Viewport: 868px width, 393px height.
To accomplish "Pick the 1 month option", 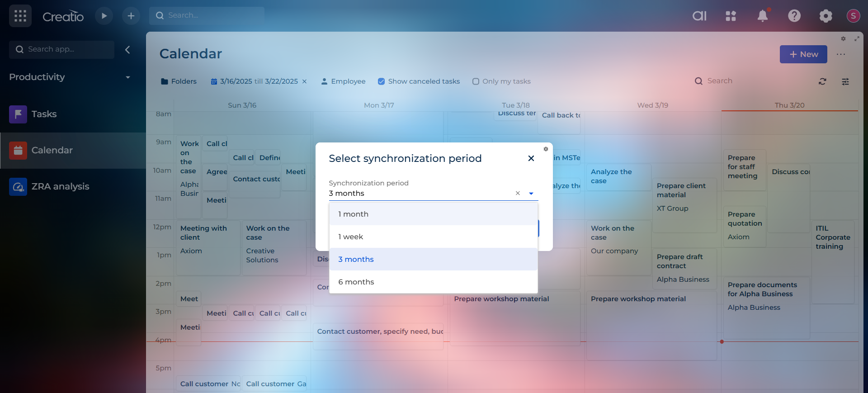I will pos(353,214).
